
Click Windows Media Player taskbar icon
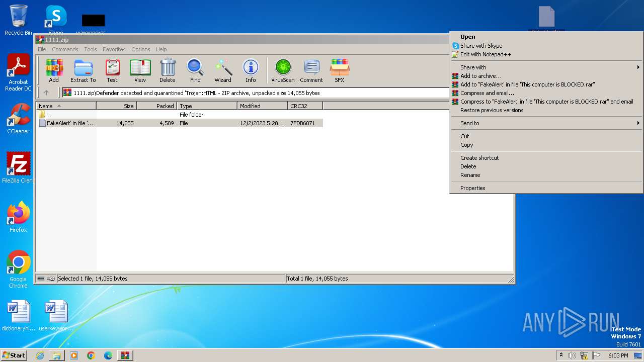click(74, 355)
